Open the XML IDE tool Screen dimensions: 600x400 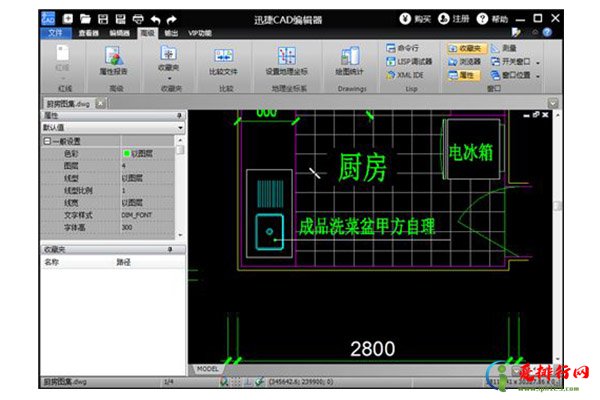click(405, 75)
